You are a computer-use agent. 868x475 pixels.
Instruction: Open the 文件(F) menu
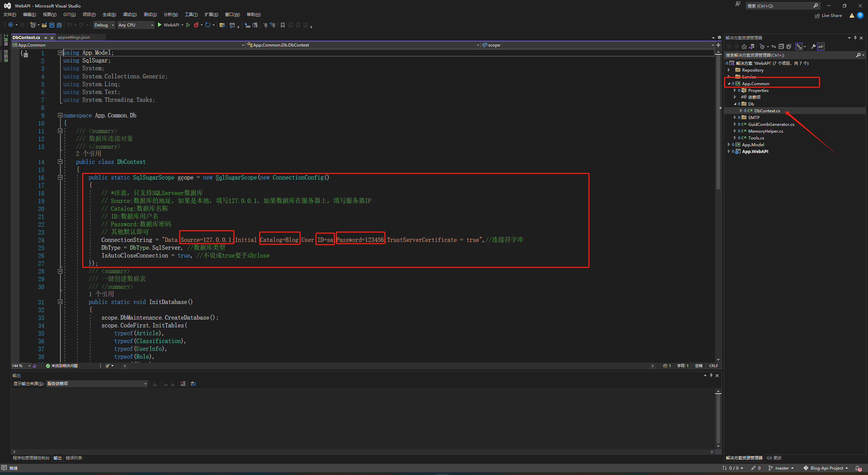(9, 15)
